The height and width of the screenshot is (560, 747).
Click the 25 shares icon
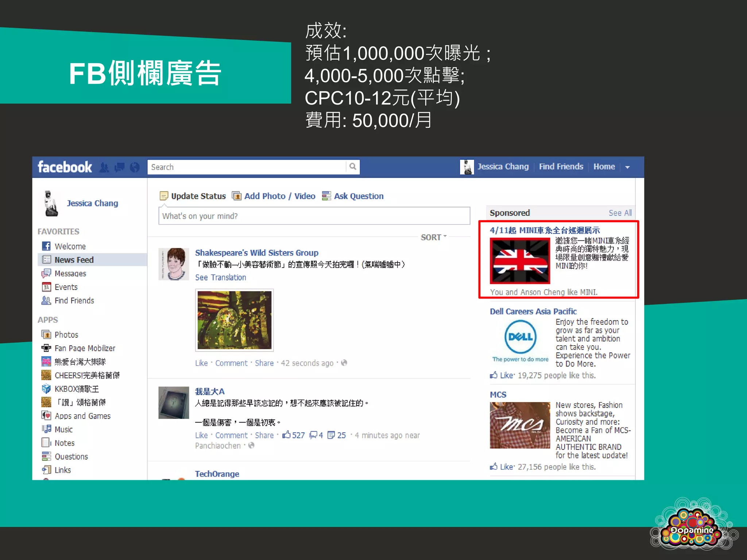[x=331, y=435]
